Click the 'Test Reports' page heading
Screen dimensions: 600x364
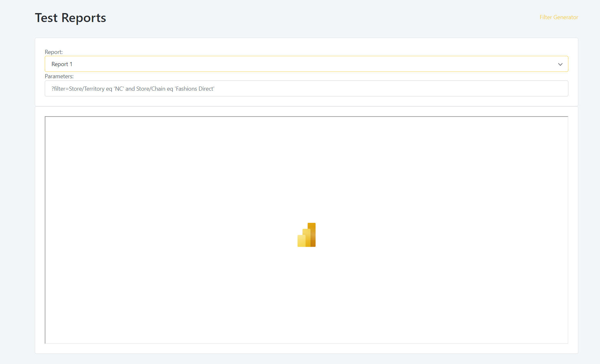(x=70, y=18)
